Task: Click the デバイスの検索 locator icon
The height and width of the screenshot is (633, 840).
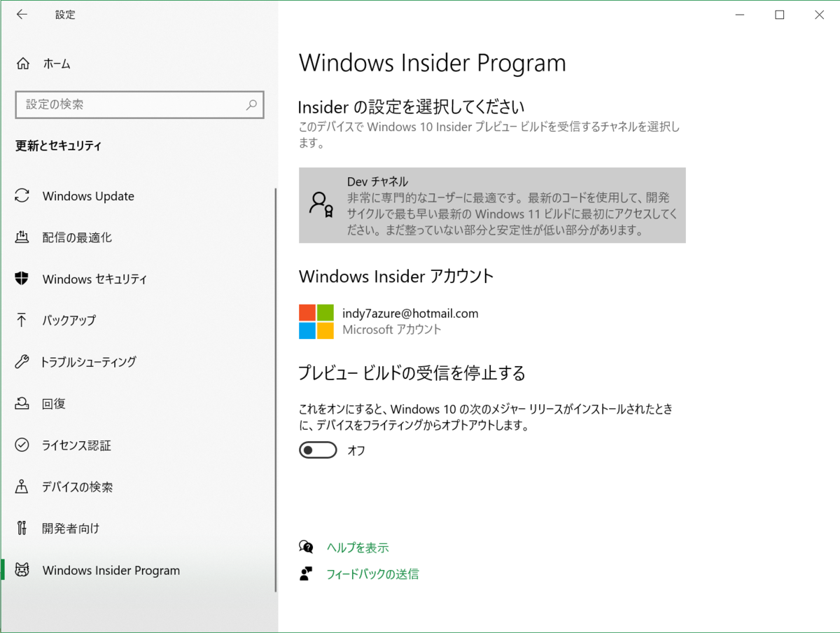Action: click(x=22, y=487)
